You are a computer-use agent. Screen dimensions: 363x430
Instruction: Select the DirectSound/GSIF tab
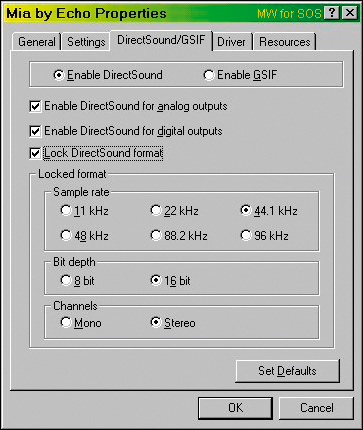161,40
